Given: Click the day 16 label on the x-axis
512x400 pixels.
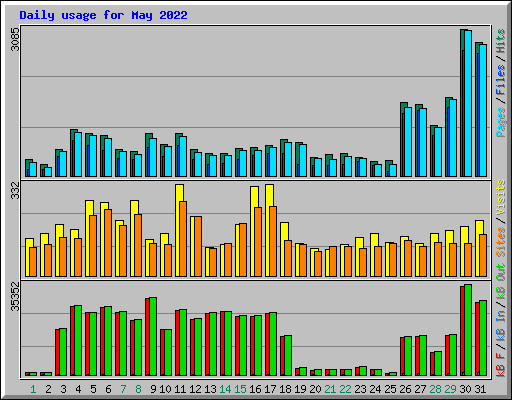Looking at the screenshot, I should point(255,389).
